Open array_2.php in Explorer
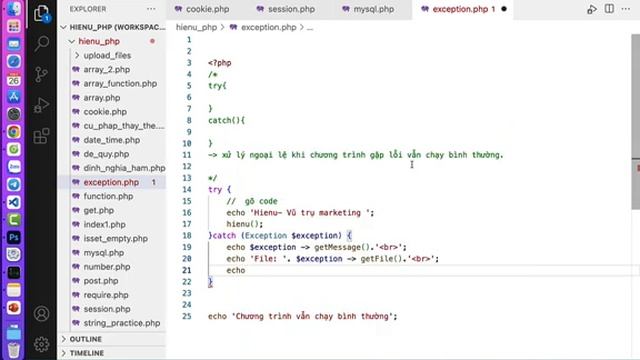640x360 pixels. 107,69
